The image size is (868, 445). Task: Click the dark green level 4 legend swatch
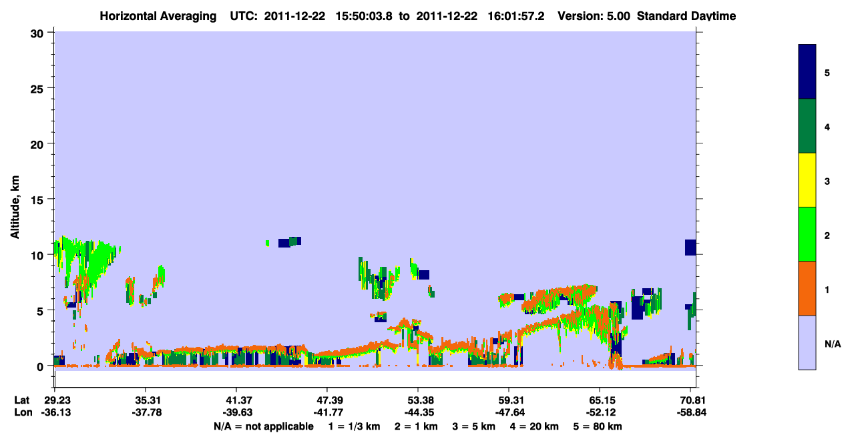click(x=807, y=126)
